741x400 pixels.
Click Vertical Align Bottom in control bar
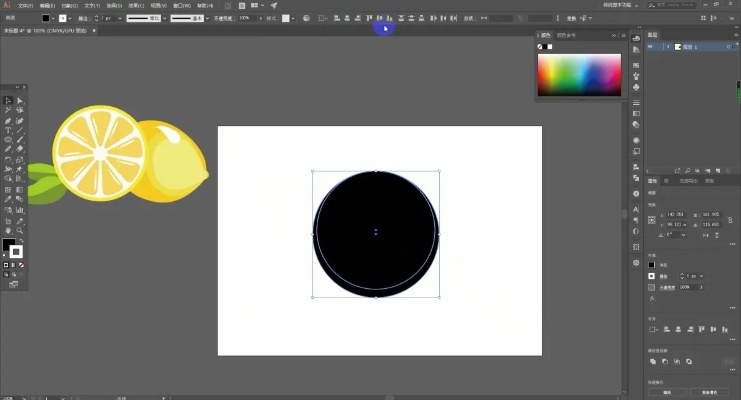pos(389,18)
